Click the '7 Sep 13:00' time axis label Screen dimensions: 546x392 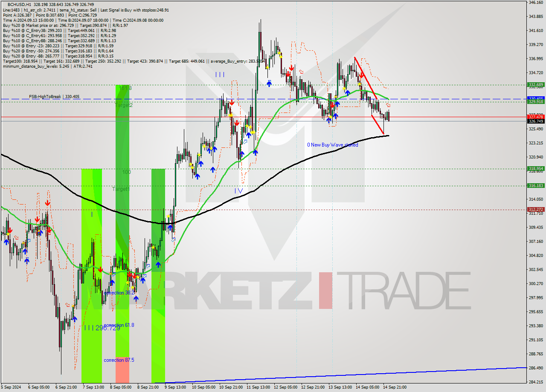coord(93,387)
